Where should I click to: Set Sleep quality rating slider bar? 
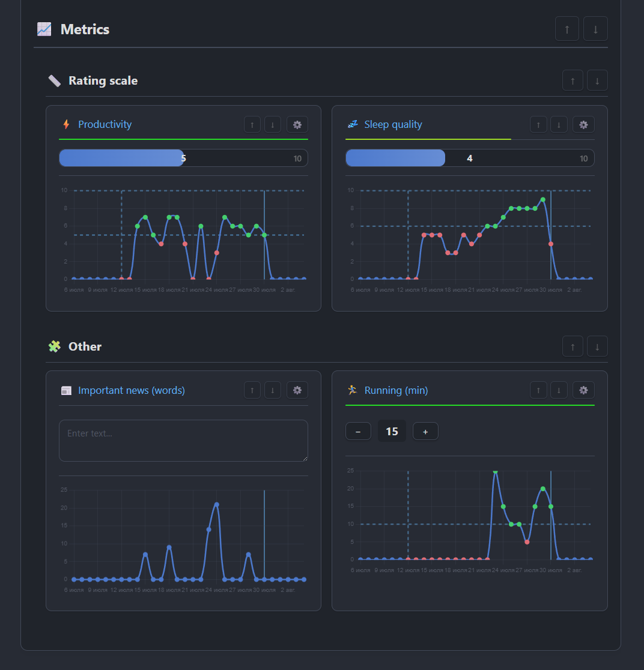click(470, 158)
